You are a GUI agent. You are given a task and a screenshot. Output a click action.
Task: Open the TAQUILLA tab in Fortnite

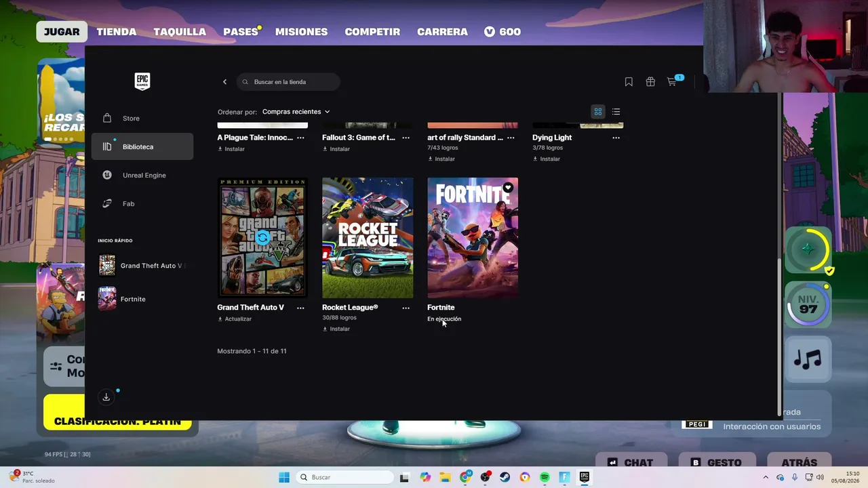click(180, 32)
